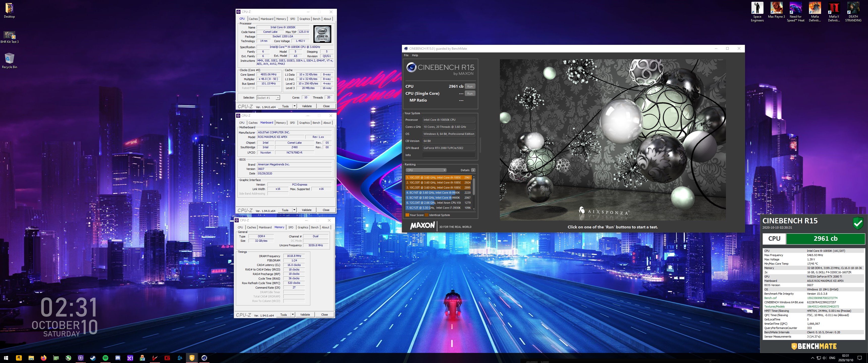
Task: Click Tools button in CPU-Z Memory window
Action: point(283,315)
